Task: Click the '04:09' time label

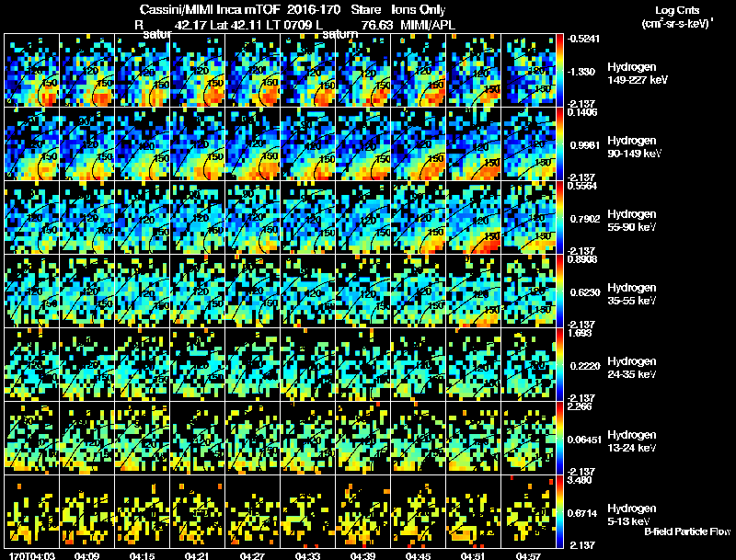Action: pyautogui.click(x=86, y=555)
